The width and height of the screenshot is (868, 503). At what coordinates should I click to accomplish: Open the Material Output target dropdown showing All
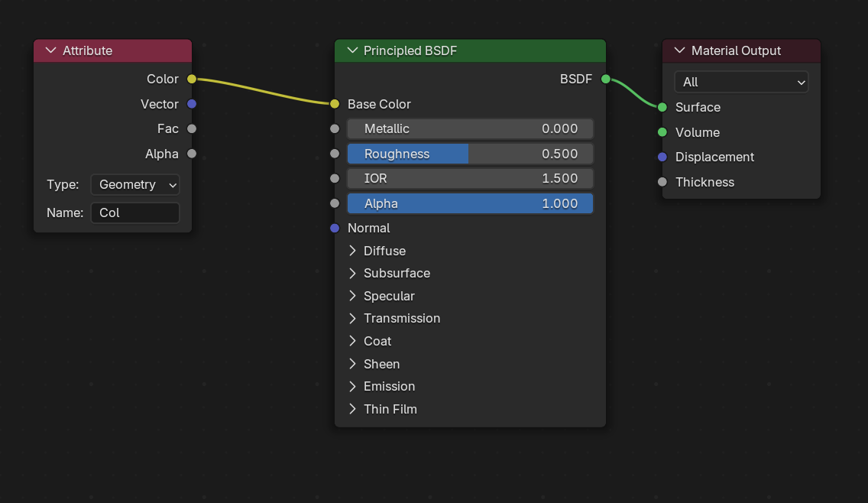click(x=741, y=82)
